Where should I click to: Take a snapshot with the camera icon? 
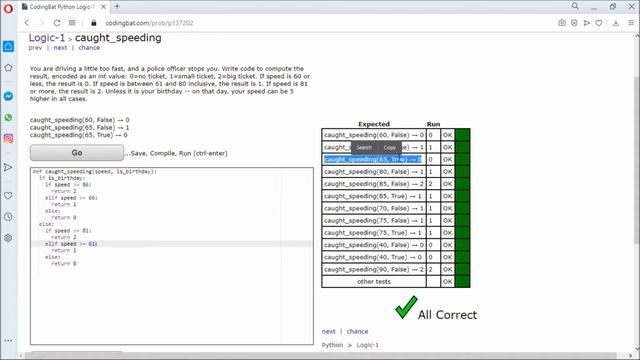point(562,23)
